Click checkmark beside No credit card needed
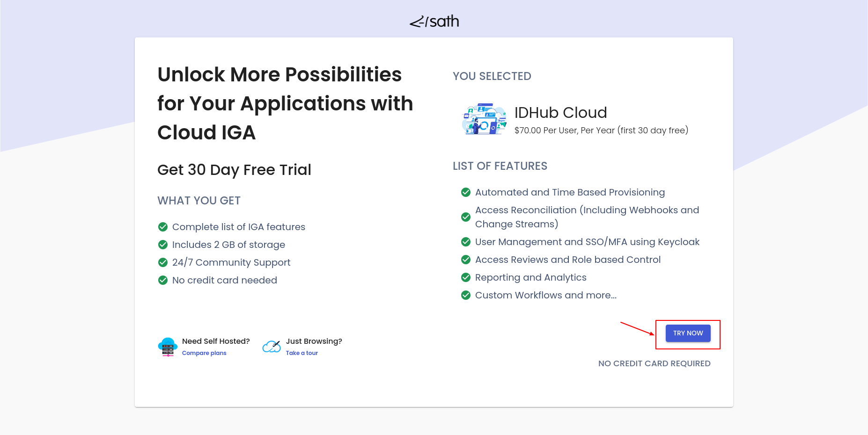This screenshot has width=868, height=435. coord(163,280)
